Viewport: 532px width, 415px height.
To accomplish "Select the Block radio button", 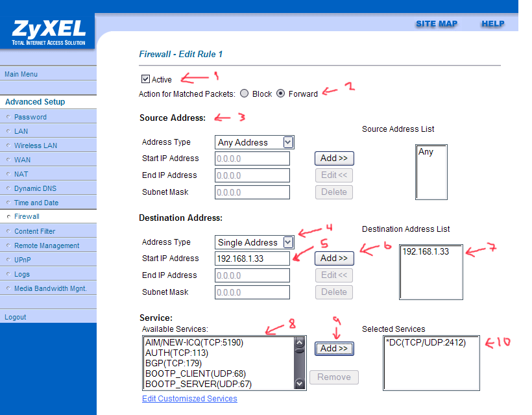I will 244,94.
